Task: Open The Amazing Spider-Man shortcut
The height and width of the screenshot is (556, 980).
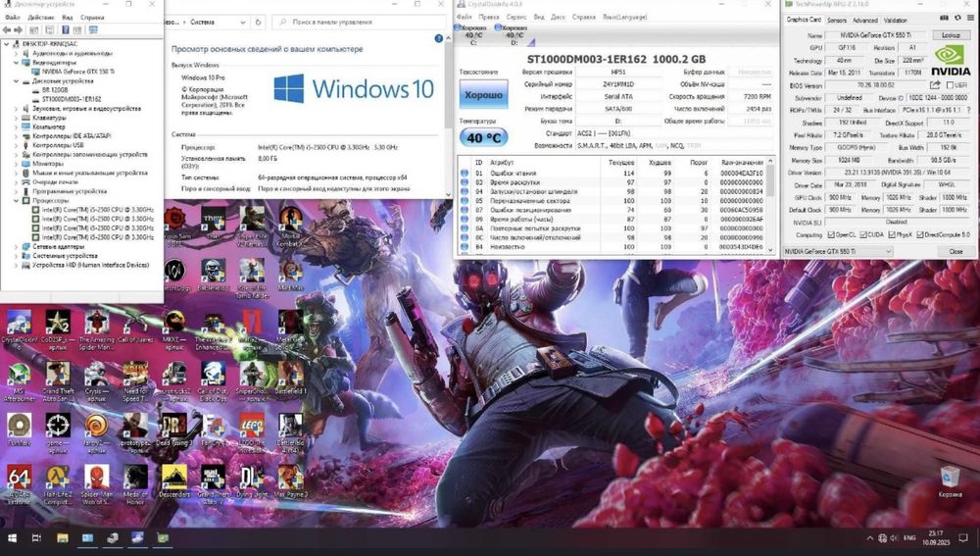Action: (x=96, y=329)
